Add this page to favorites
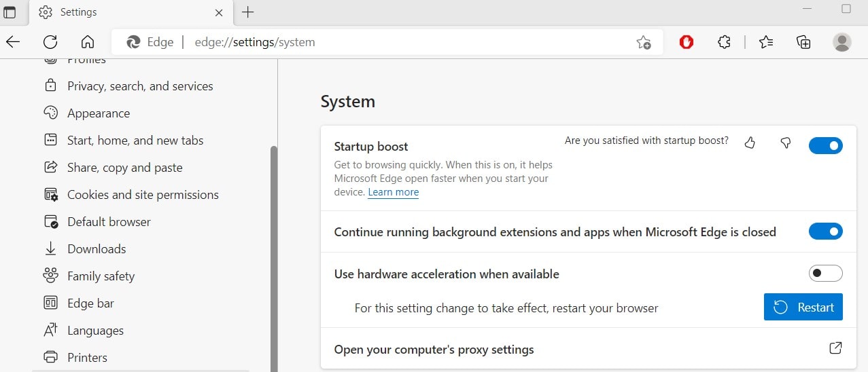Image resolution: width=868 pixels, height=372 pixels. (x=643, y=42)
